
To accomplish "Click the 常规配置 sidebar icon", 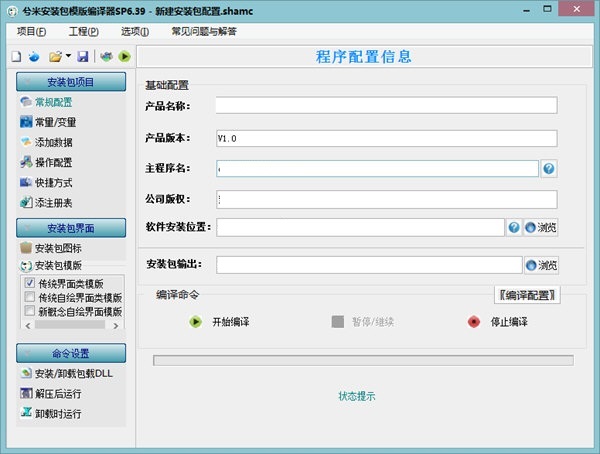I will pos(26,102).
